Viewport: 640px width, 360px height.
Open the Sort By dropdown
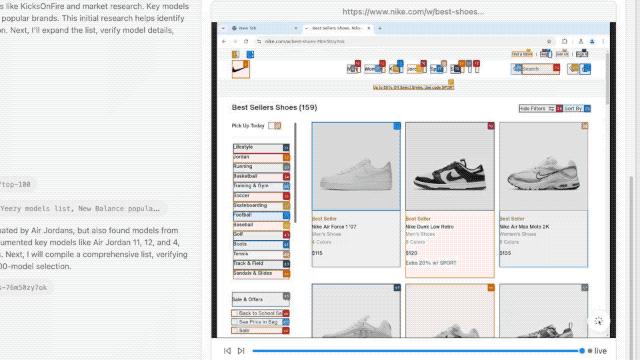[x=577, y=109]
